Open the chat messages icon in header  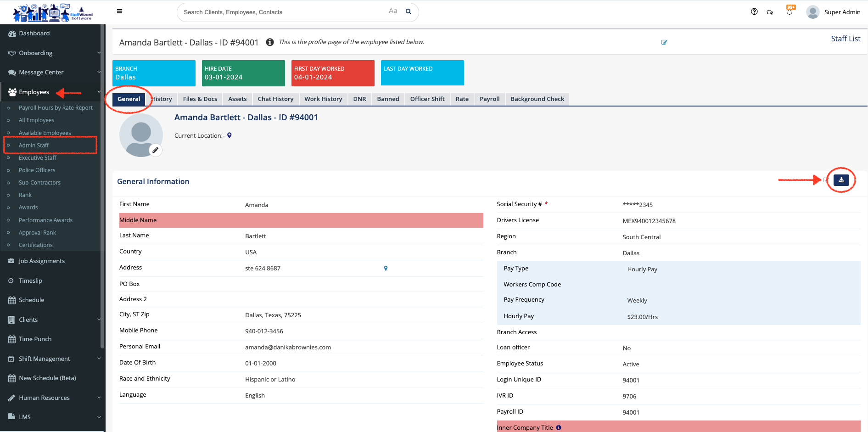(x=770, y=12)
